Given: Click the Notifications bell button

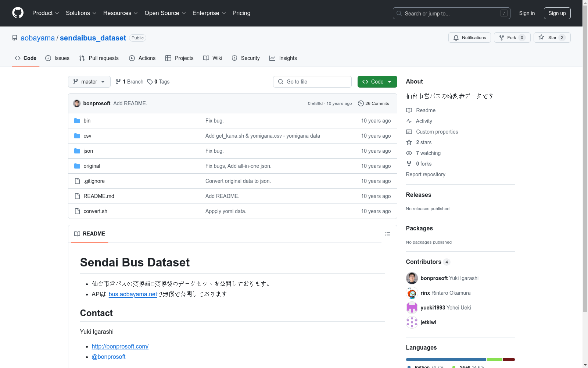Looking at the screenshot, I should [x=469, y=38].
